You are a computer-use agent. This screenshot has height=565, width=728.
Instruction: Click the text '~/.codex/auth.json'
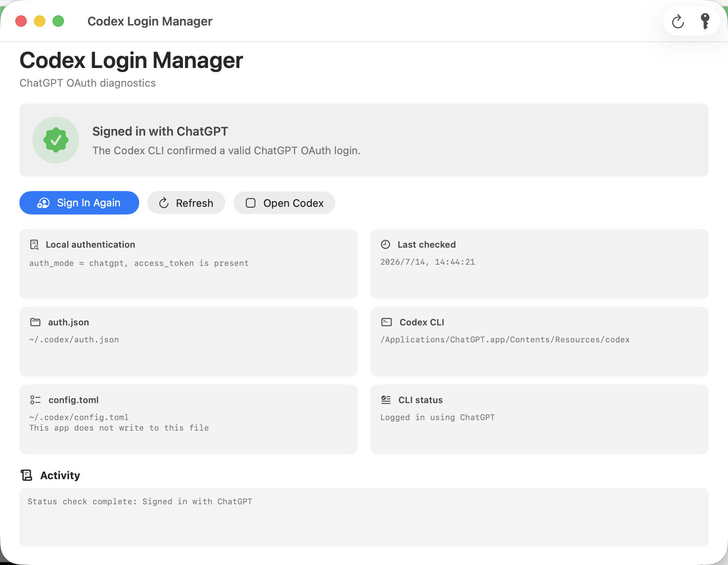coord(74,340)
